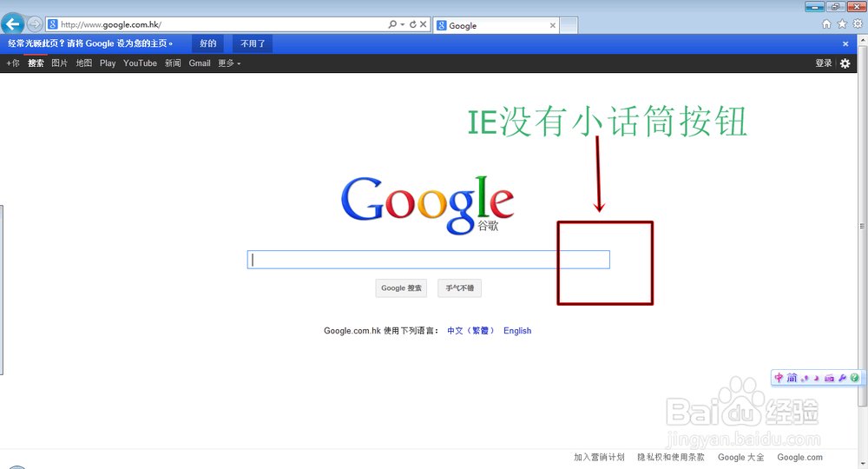868x469 pixels.
Task: Click 好的 in homepage prompt bar
Action: point(208,43)
